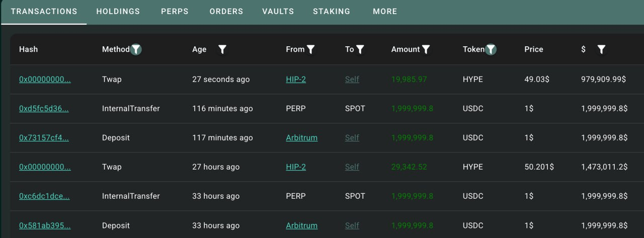Open the From column filter
Screen dimensions: 644x238
[311, 49]
